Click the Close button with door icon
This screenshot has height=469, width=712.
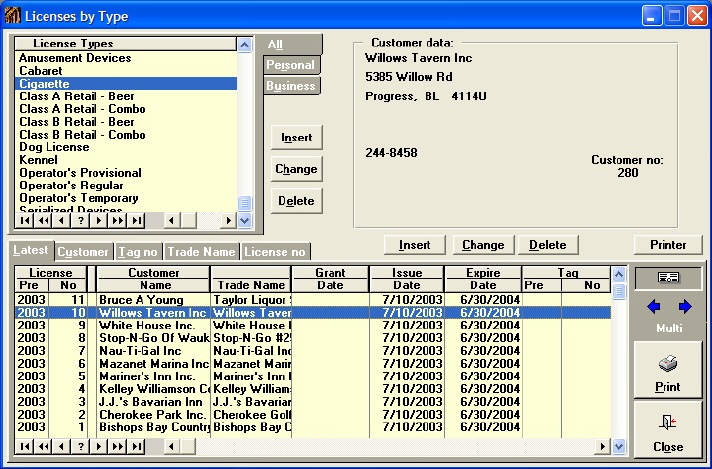click(667, 431)
